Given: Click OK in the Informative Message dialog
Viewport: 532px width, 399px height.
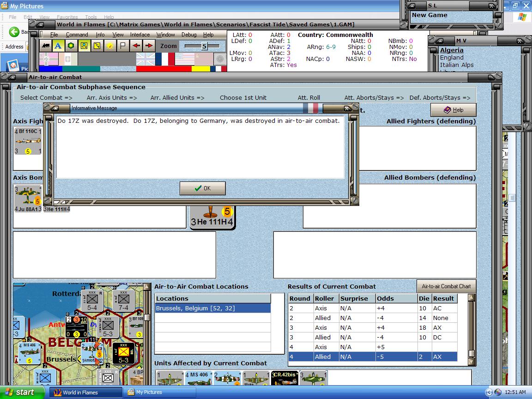Looking at the screenshot, I should [x=203, y=188].
